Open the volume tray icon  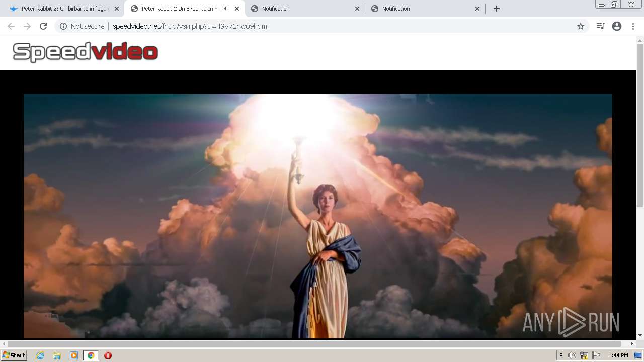(572, 355)
